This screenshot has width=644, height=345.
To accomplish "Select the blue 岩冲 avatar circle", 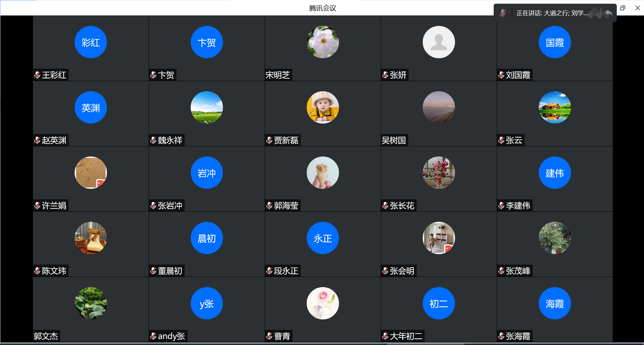I will click(x=206, y=173).
